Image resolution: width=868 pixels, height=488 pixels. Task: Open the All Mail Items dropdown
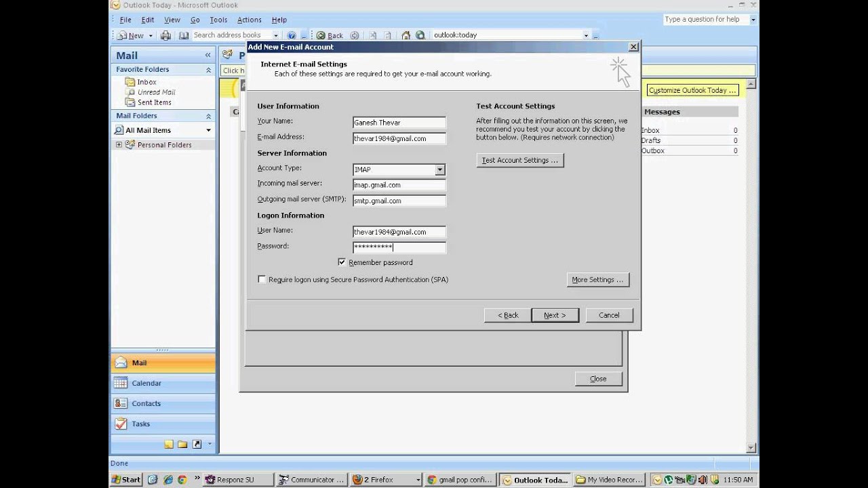208,130
